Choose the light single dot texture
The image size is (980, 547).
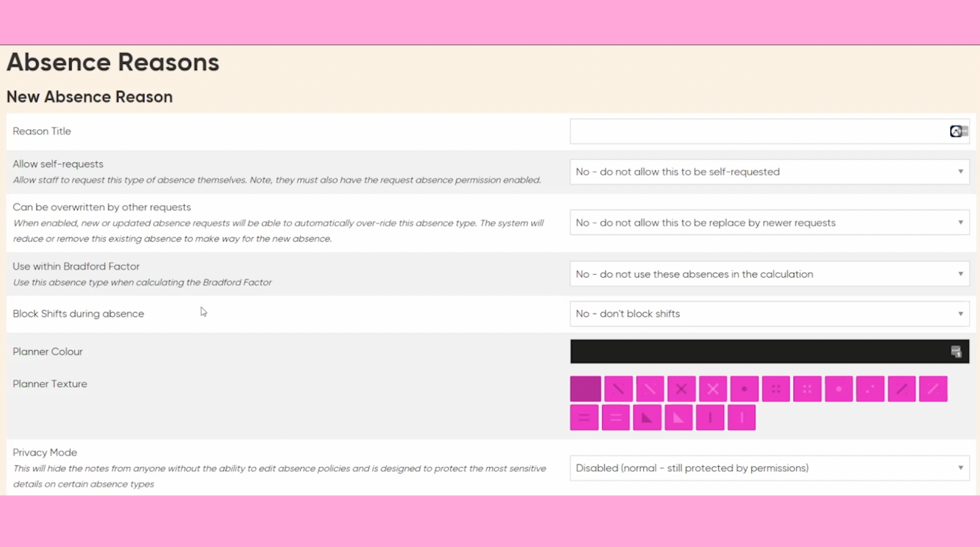(839, 389)
